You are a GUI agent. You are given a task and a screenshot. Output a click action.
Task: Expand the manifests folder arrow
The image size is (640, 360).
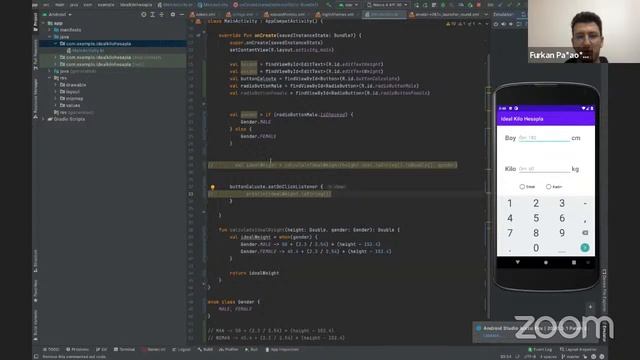click(50, 30)
